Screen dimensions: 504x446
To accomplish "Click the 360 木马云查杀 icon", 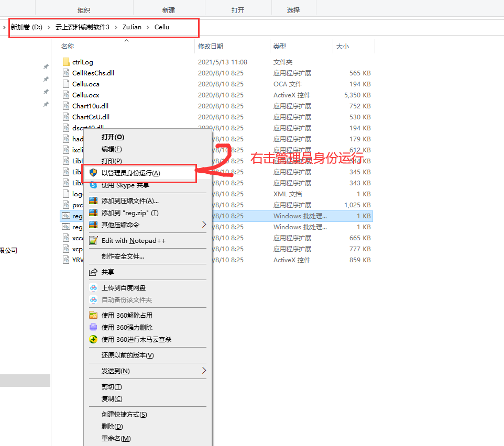I will click(x=93, y=339).
